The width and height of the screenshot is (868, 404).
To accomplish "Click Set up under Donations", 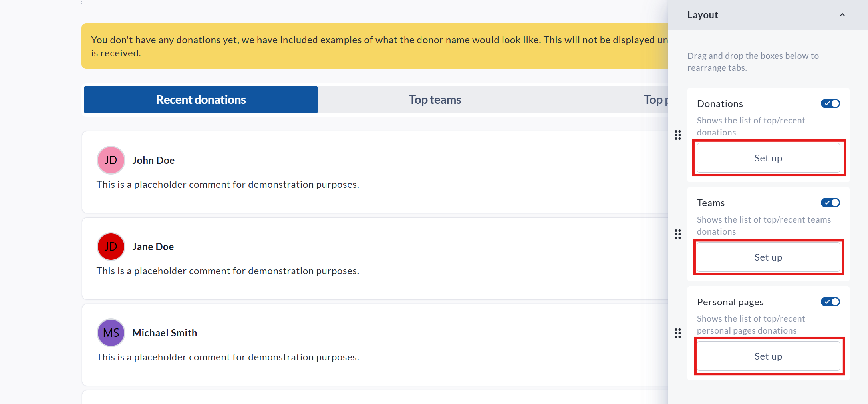I will (768, 158).
